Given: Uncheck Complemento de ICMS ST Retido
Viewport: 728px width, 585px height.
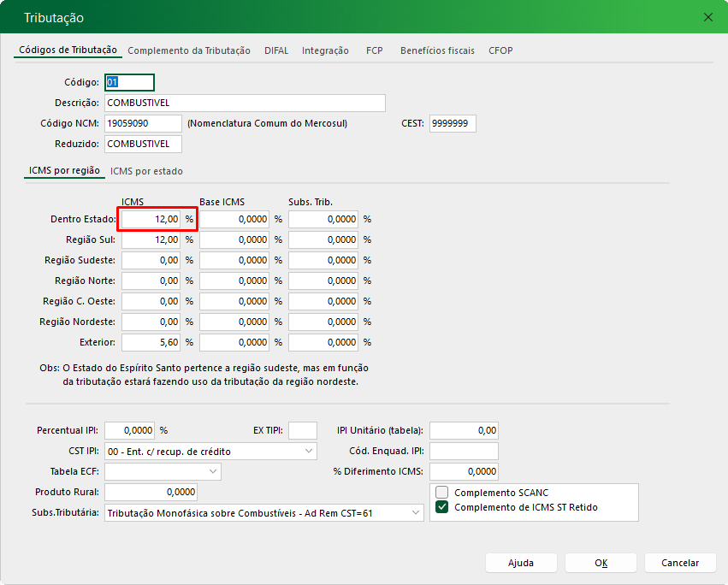Looking at the screenshot, I should [442, 507].
